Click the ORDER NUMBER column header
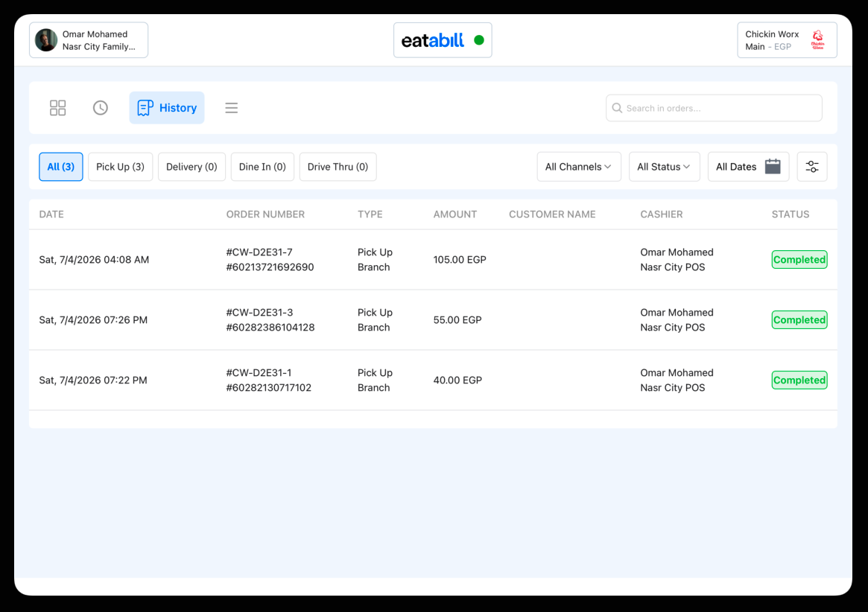 click(265, 214)
